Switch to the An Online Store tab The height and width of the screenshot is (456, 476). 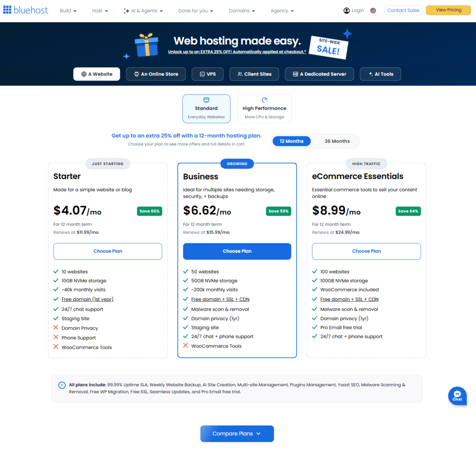(156, 74)
